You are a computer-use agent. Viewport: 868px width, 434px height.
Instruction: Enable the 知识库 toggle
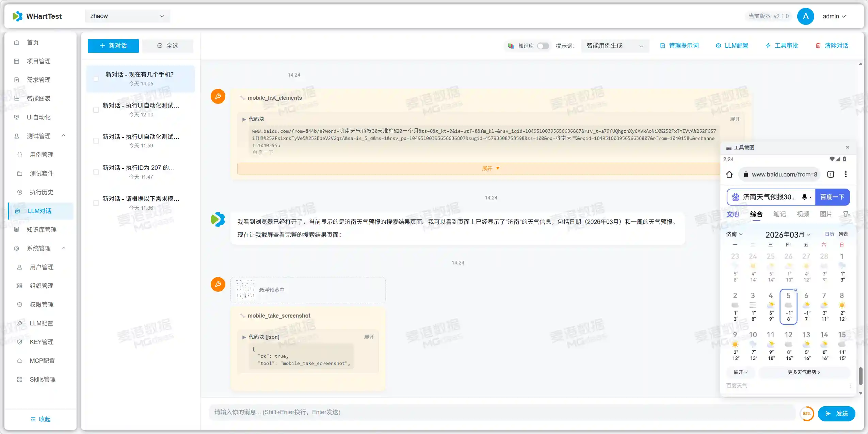543,46
